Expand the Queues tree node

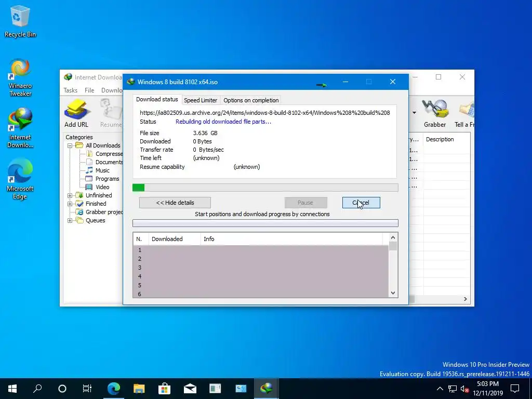(x=70, y=220)
